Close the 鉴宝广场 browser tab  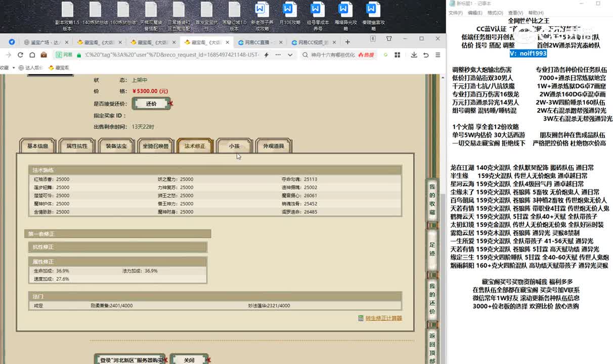[66, 42]
